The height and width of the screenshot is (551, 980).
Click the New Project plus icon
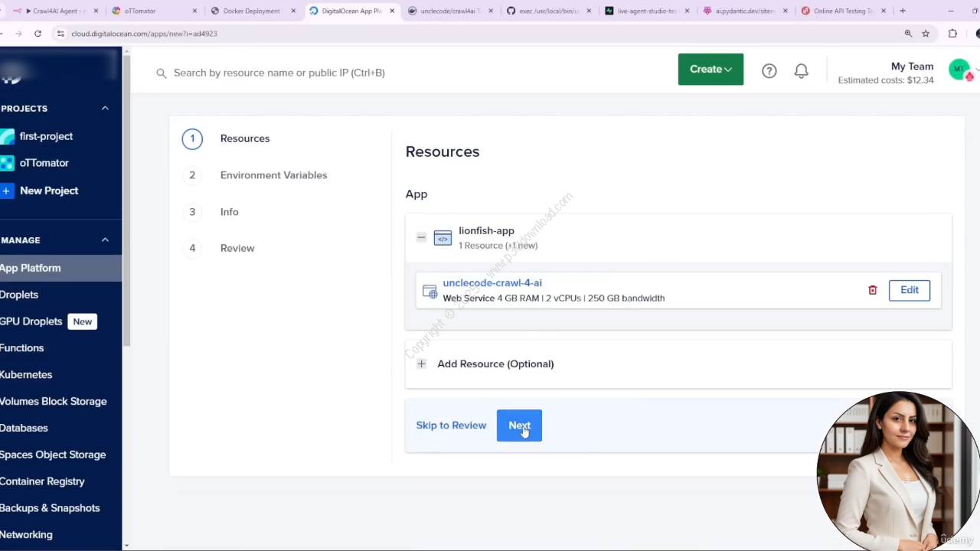point(6,191)
